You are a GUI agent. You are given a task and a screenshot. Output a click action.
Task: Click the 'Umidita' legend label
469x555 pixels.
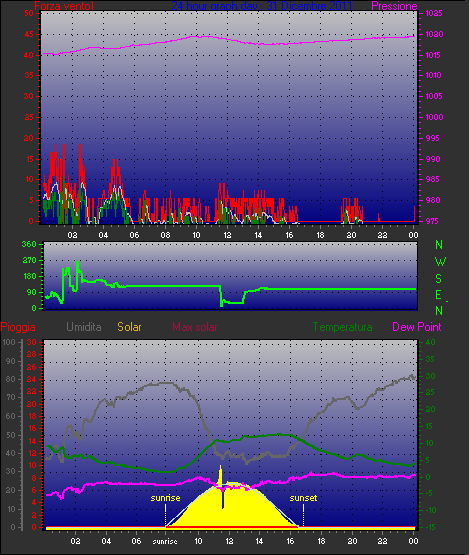84,327
